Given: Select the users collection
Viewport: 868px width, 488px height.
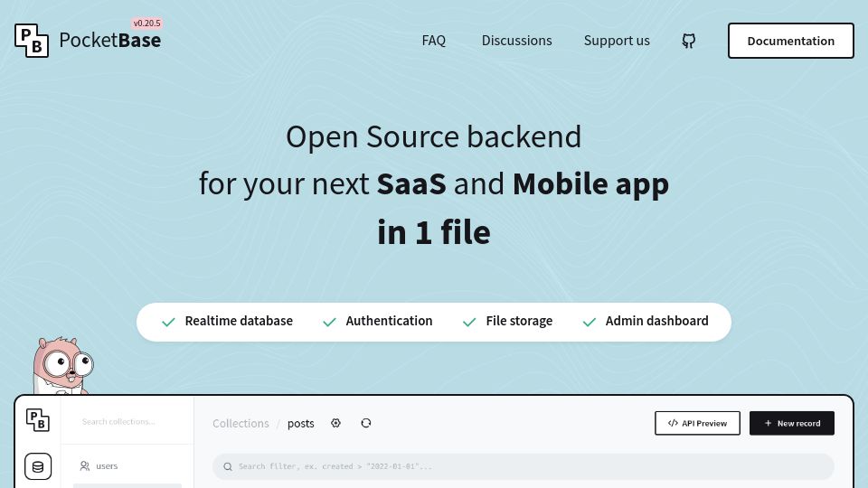Looking at the screenshot, I should click(x=127, y=466).
